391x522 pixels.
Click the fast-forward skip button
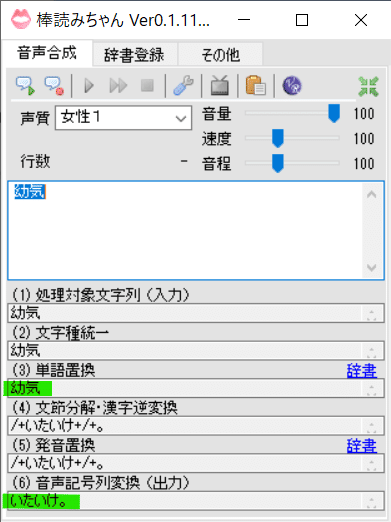click(x=118, y=86)
